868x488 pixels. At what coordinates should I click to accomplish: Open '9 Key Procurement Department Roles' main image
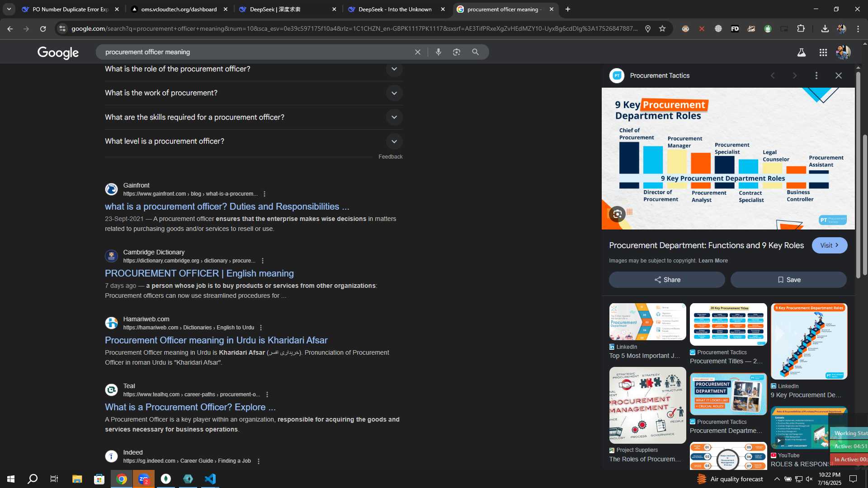coord(728,159)
